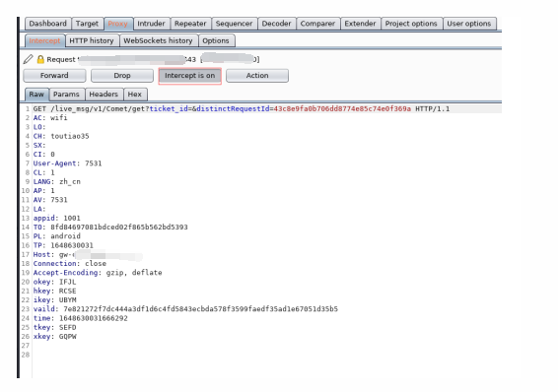Open WebSockets history sub-tab
This screenshot has height=392, width=558.
click(158, 40)
